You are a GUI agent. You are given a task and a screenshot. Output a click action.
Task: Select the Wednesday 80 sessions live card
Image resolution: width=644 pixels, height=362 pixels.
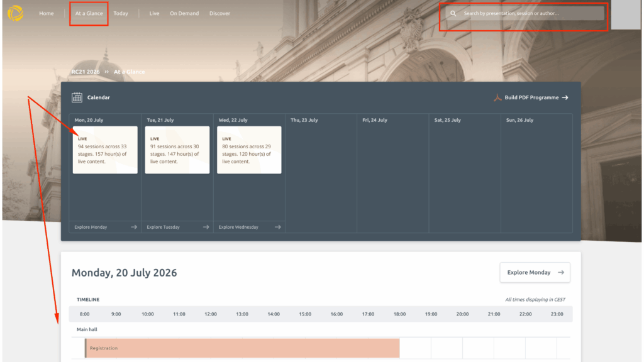(249, 150)
